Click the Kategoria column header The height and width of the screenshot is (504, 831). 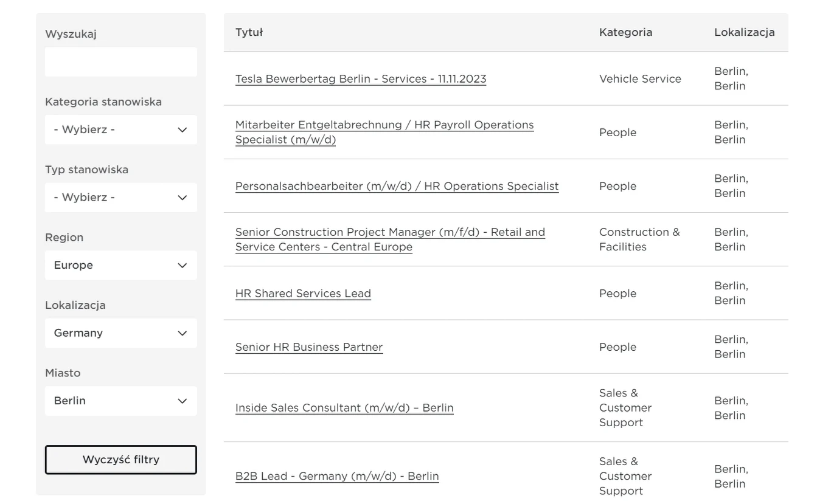click(x=625, y=32)
